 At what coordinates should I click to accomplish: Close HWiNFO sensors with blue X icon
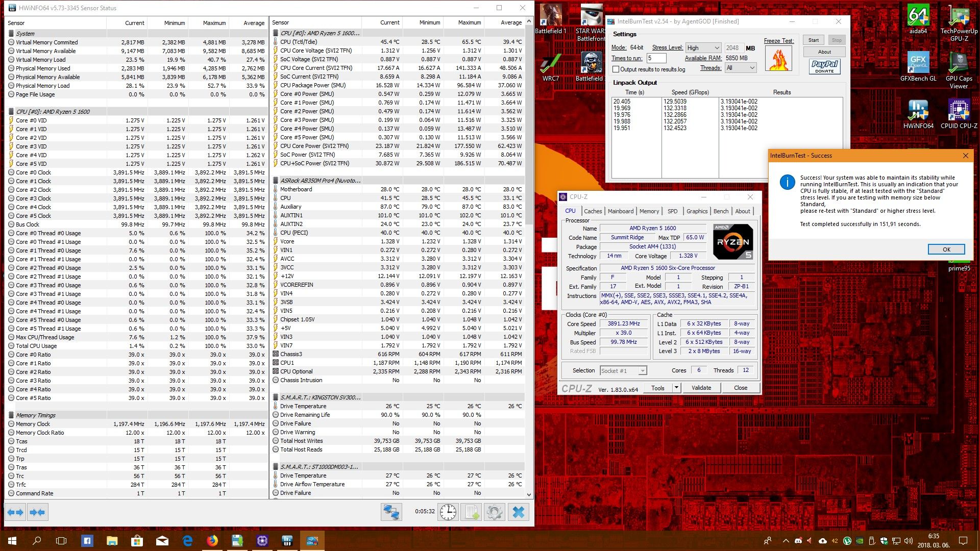pyautogui.click(x=518, y=512)
